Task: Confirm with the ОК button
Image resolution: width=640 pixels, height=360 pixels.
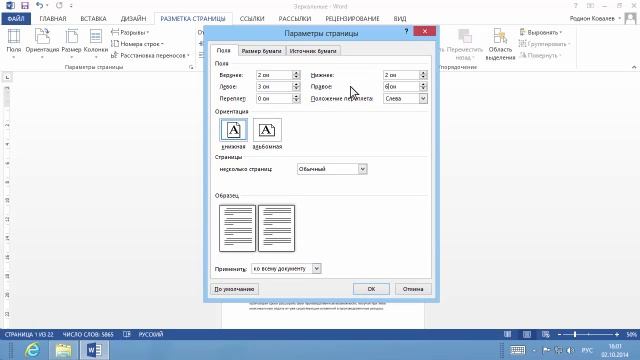Action: [371, 289]
